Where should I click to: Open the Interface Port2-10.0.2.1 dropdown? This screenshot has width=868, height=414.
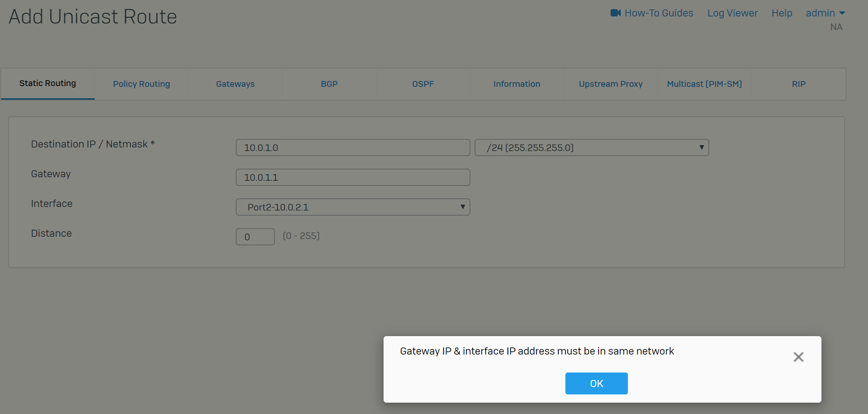353,207
